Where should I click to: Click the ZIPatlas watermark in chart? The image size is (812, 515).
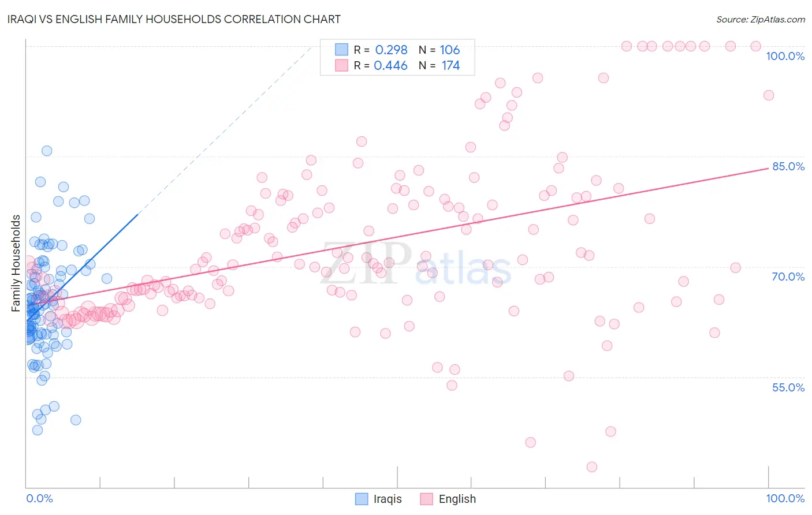[x=417, y=264]
